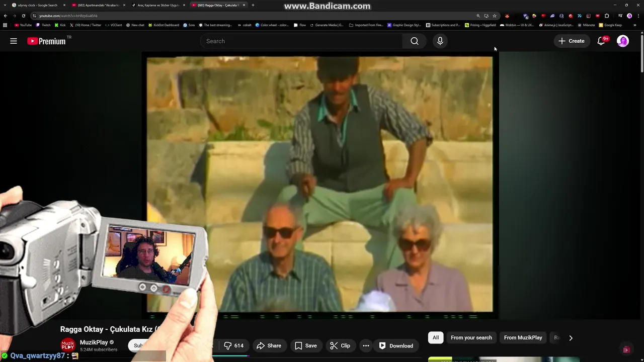
Task: Focus the YouTube Search input field
Action: pos(301,41)
